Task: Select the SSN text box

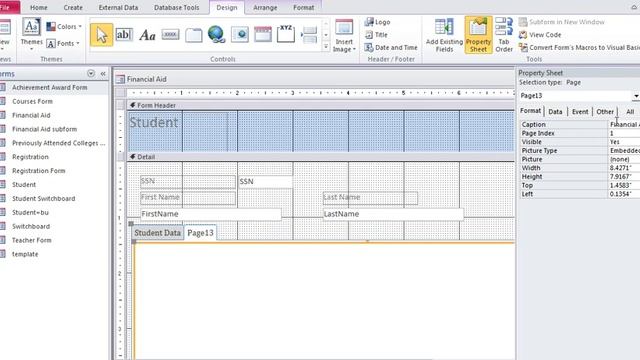Action: [x=265, y=182]
